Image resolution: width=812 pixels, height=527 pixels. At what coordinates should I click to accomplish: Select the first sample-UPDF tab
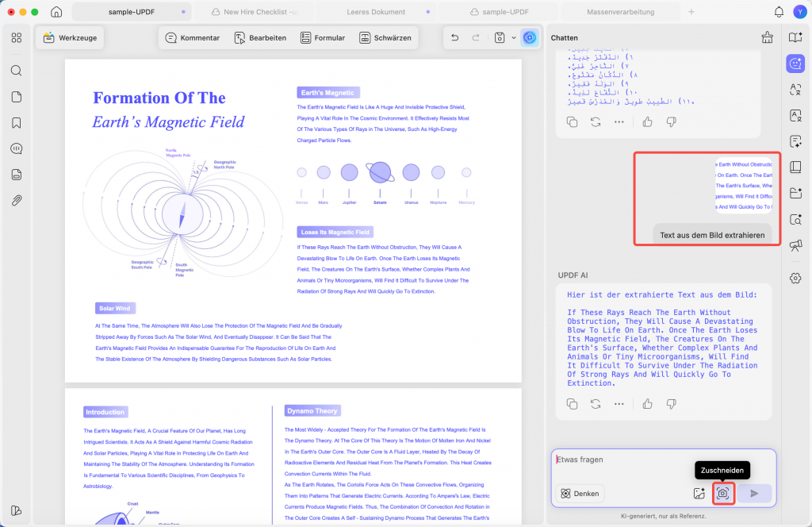tap(132, 11)
